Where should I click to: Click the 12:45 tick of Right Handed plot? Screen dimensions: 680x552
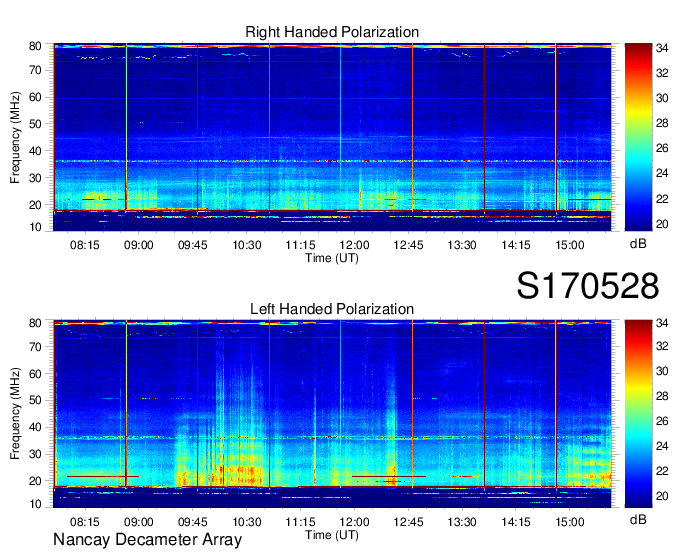(409, 245)
